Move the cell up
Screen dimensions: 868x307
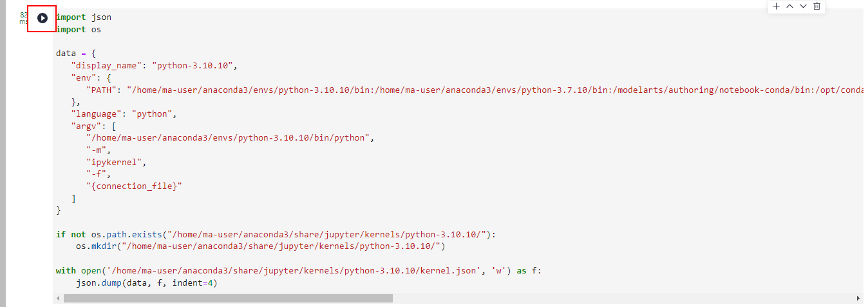click(x=789, y=6)
